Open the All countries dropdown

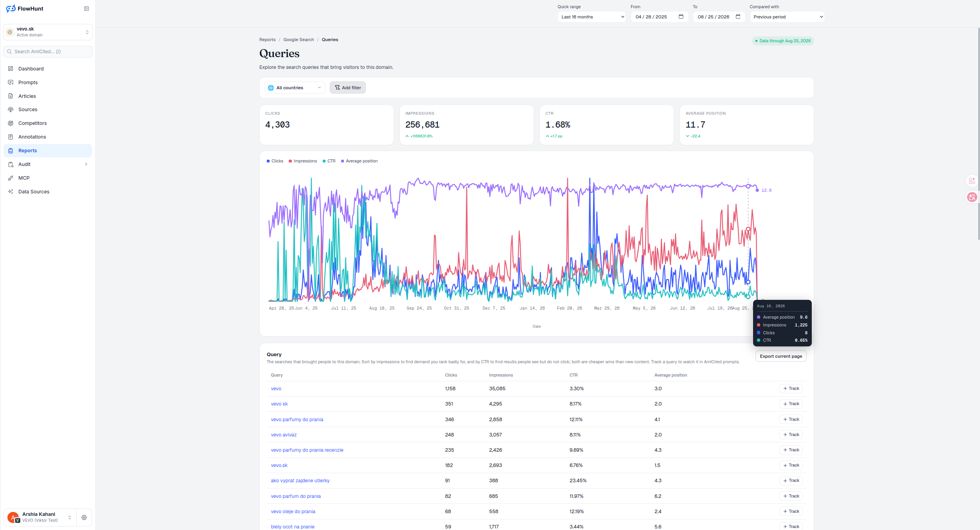coord(295,88)
